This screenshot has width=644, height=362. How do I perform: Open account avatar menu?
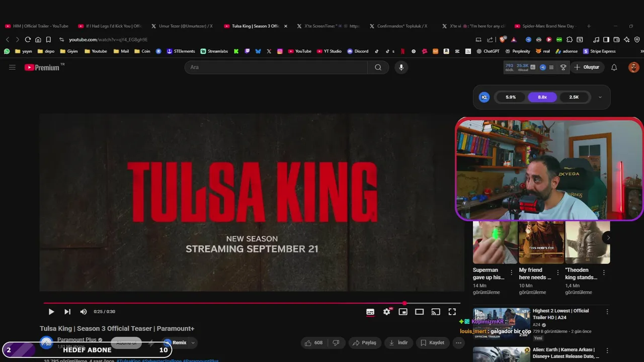633,67
